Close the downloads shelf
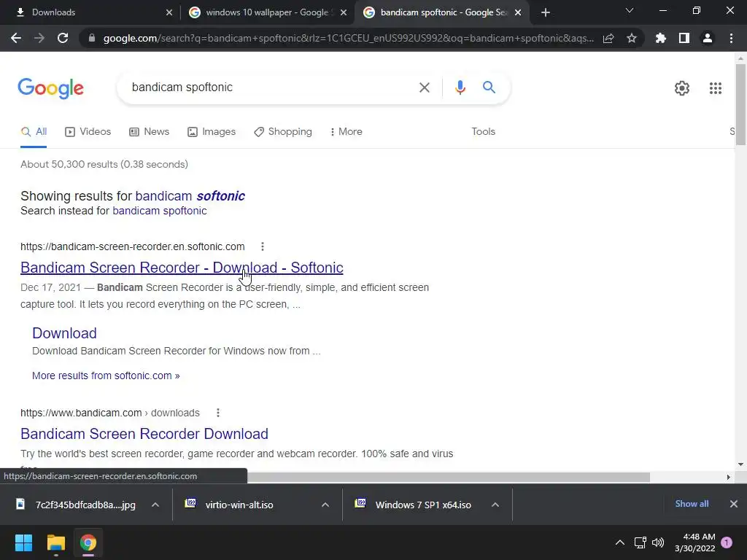 (x=734, y=504)
